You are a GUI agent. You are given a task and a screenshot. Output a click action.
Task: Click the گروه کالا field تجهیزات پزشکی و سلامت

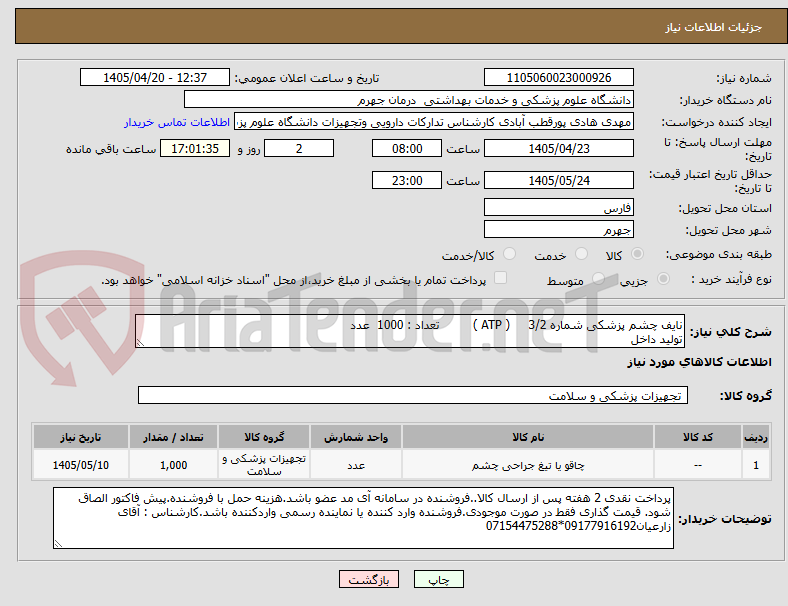[413, 395]
